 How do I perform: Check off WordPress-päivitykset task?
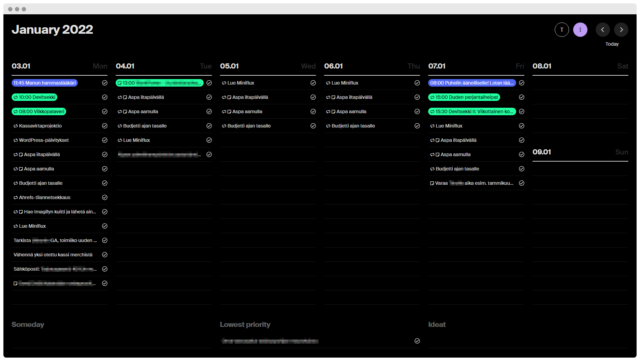coord(104,140)
